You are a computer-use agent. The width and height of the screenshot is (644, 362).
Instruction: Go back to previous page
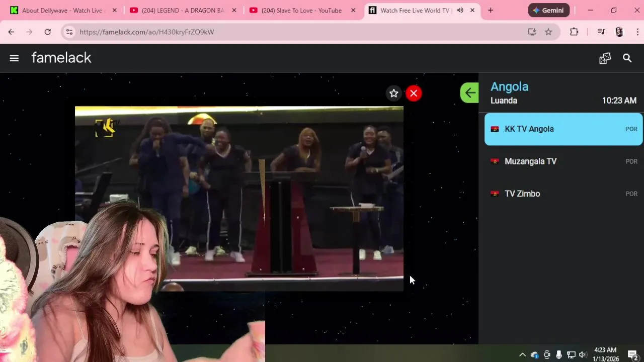pyautogui.click(x=11, y=32)
